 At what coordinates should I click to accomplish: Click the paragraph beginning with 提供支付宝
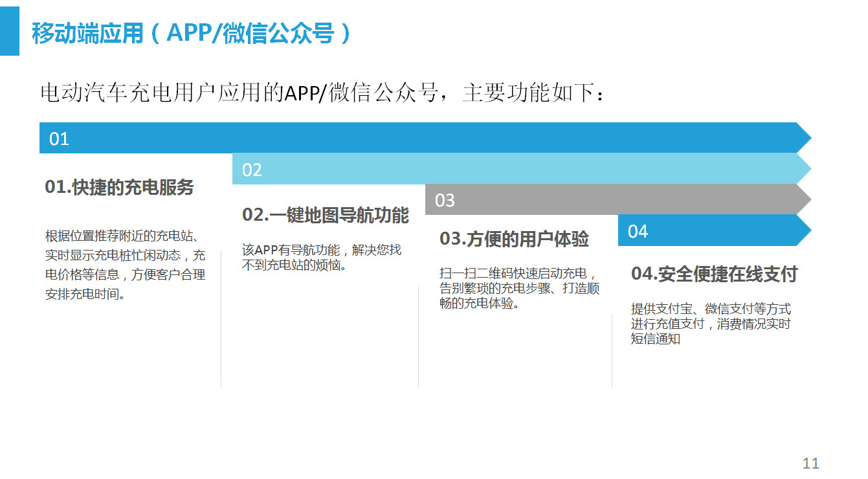coord(711,324)
